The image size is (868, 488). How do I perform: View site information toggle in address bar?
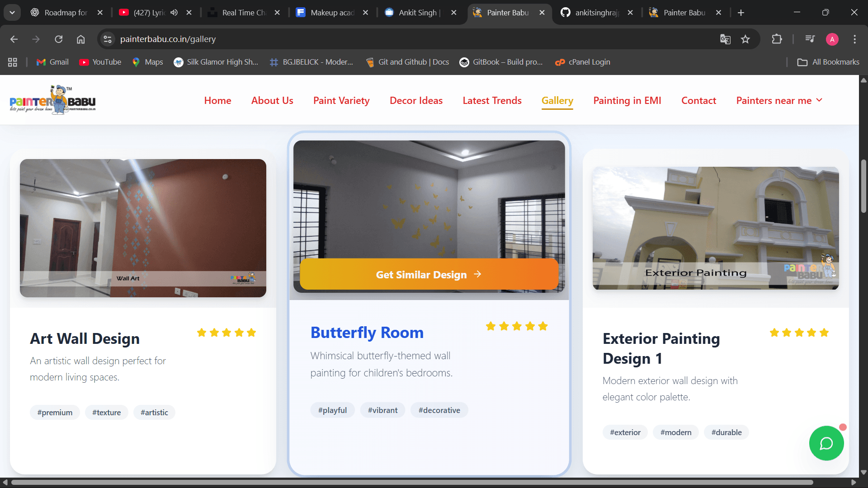coord(108,39)
